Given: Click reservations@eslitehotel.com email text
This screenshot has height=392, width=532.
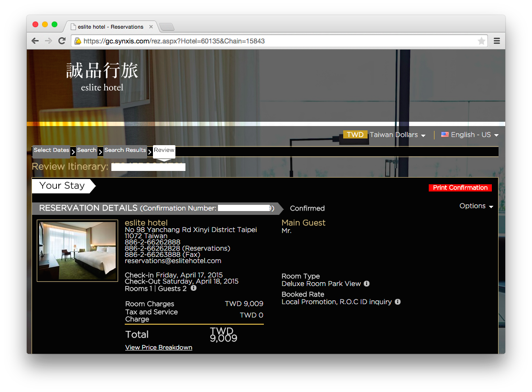Looking at the screenshot, I should pyautogui.click(x=173, y=261).
